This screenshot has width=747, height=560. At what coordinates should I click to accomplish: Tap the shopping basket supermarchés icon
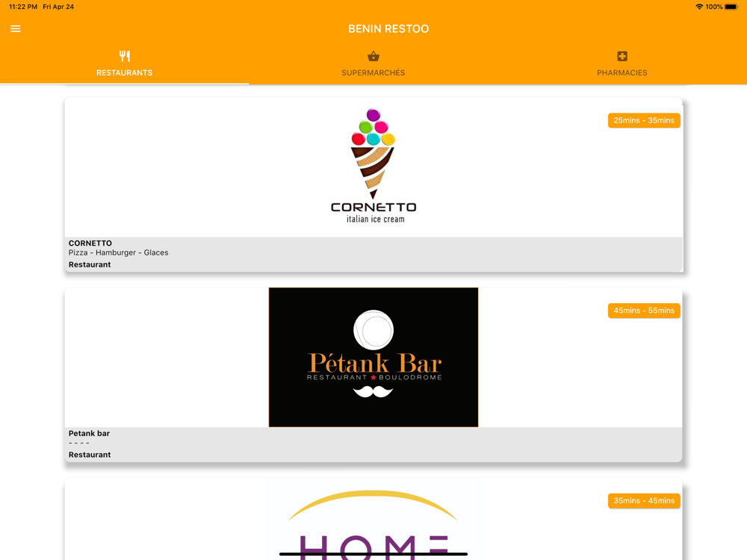pos(373,56)
